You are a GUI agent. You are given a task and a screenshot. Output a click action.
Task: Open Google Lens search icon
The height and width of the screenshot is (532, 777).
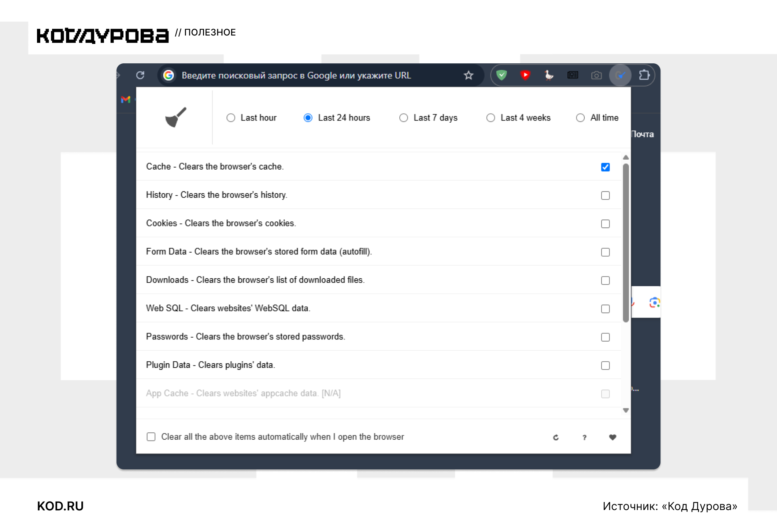point(654,302)
